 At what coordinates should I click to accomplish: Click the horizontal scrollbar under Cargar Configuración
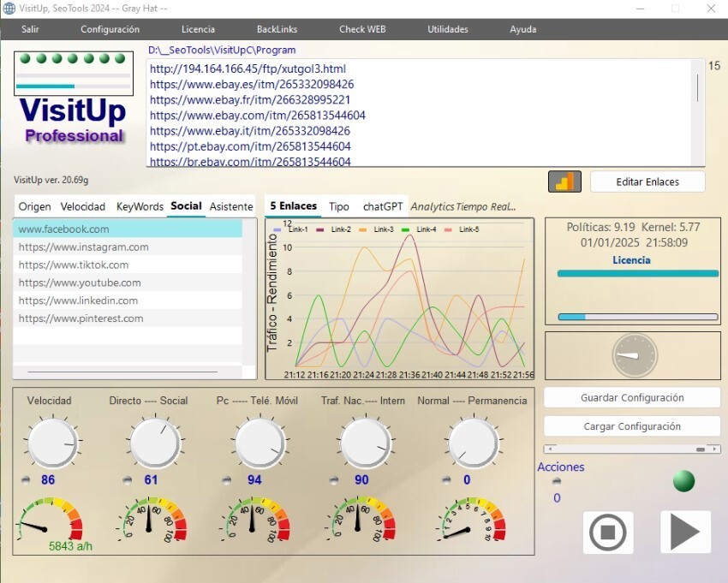[x=632, y=449]
